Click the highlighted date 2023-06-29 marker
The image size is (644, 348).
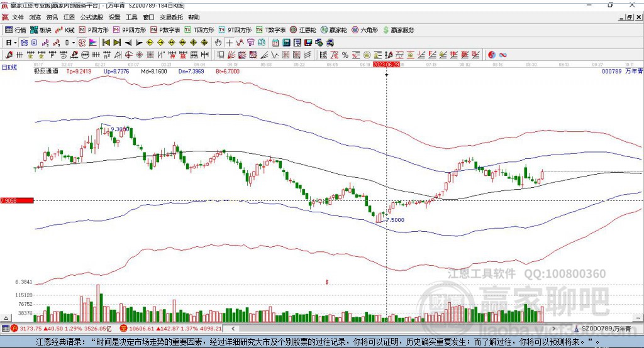(x=386, y=65)
